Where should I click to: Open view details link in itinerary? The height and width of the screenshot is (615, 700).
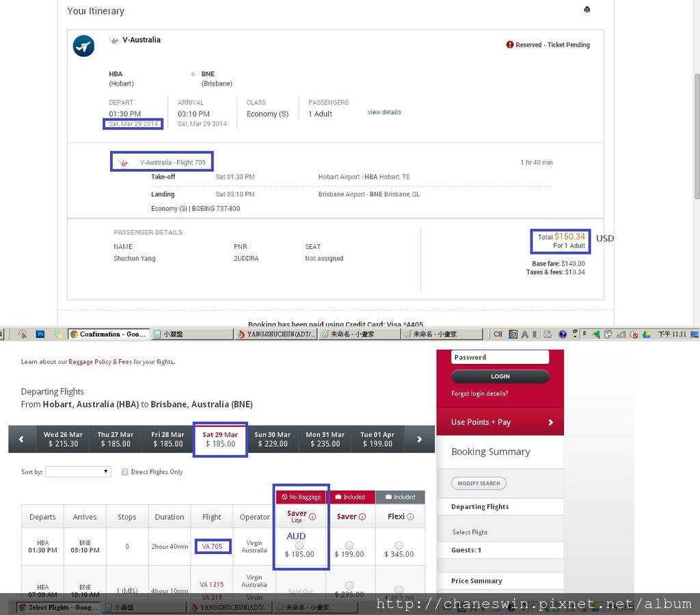[384, 112]
